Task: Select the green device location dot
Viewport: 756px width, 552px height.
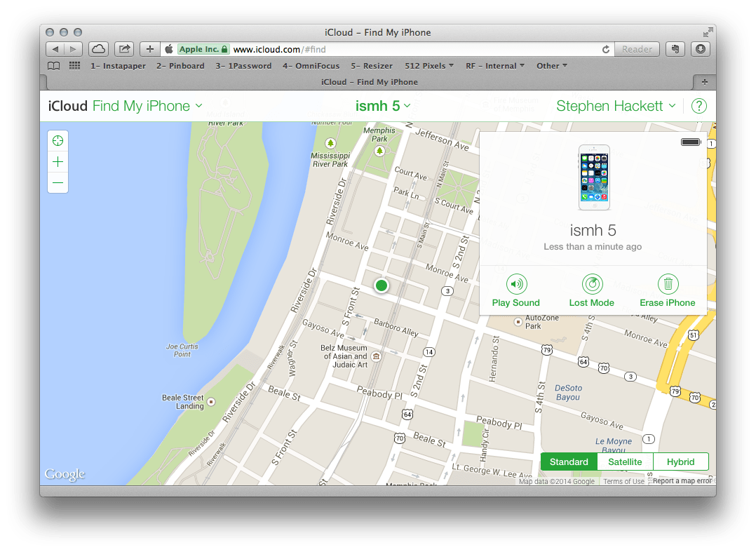Action: pos(381,285)
